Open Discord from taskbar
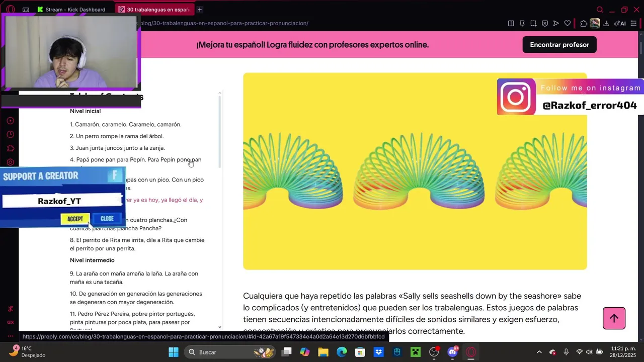This screenshot has width=644, height=362. tap(452, 352)
